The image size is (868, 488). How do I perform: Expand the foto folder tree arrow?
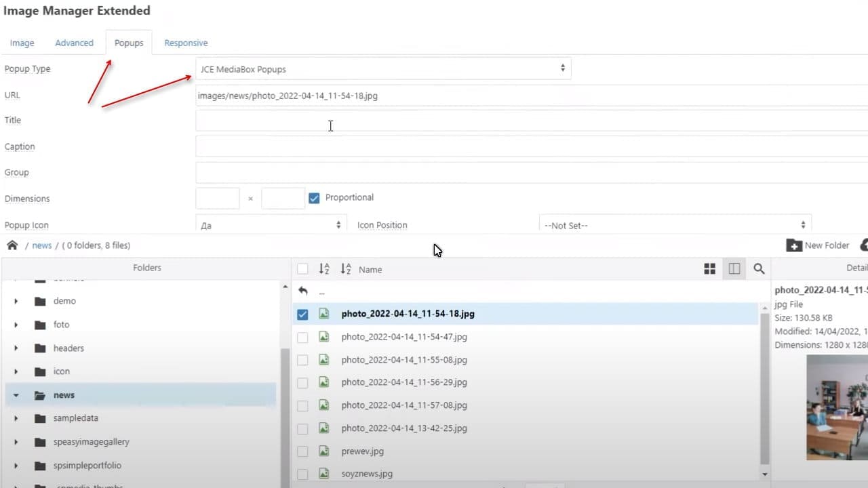[x=16, y=325]
